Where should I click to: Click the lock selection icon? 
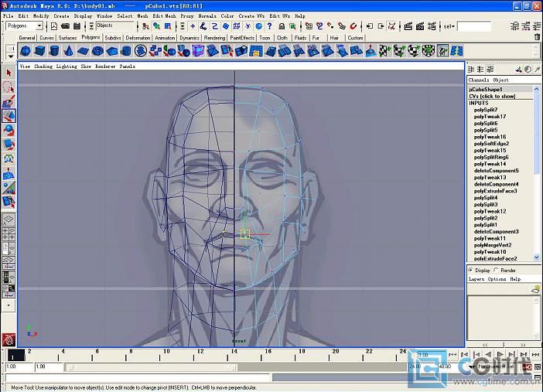click(x=282, y=26)
